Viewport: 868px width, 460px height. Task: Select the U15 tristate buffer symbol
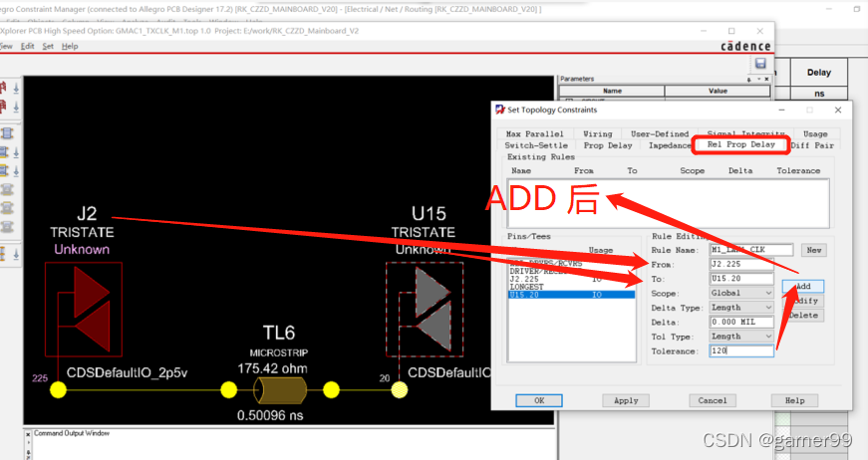[423, 308]
